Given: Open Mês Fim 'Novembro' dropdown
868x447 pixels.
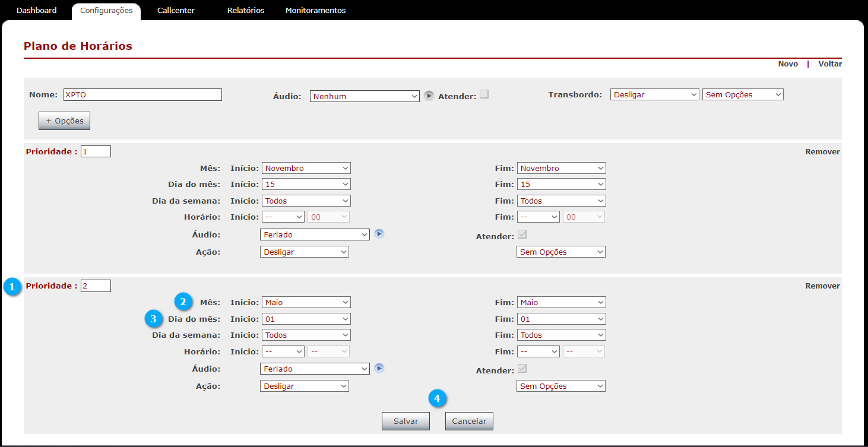Looking at the screenshot, I should coord(562,168).
